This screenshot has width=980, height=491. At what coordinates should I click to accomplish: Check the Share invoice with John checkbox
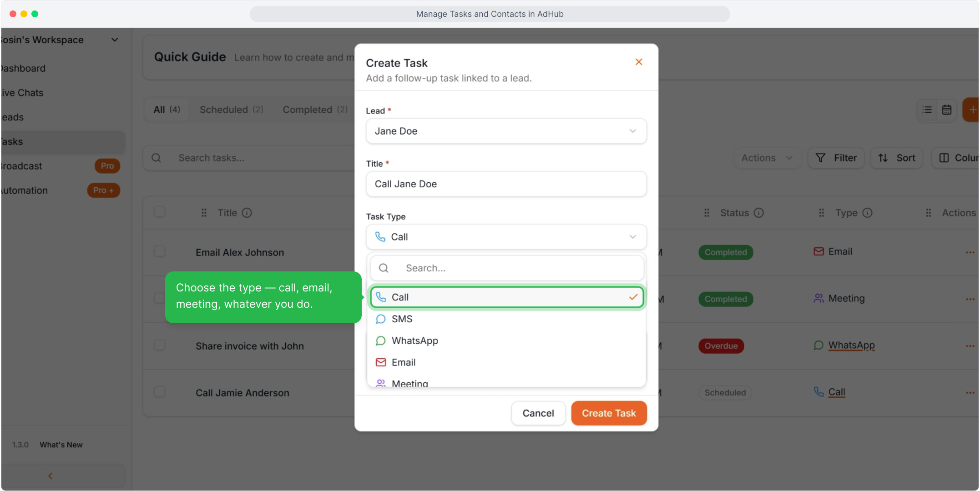click(x=159, y=345)
